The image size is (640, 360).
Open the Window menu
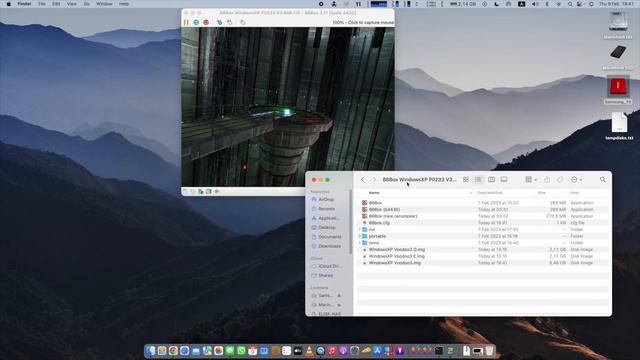(x=104, y=4)
